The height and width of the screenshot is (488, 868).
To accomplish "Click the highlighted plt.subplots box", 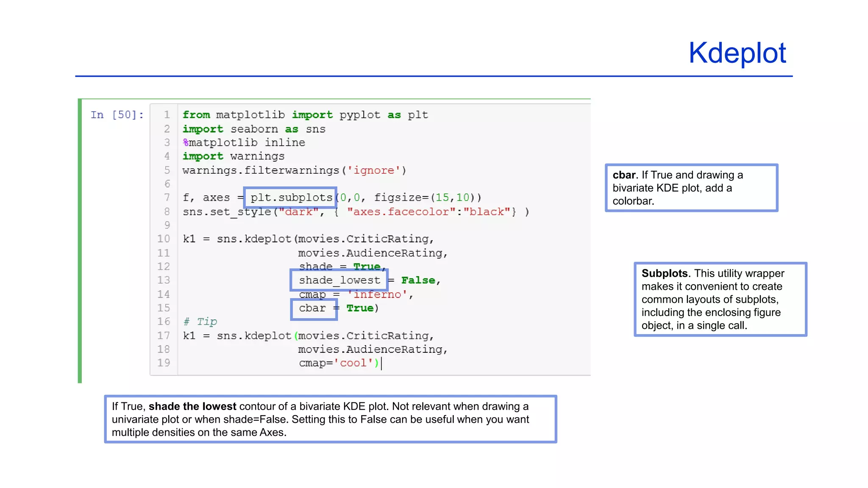I will point(291,197).
